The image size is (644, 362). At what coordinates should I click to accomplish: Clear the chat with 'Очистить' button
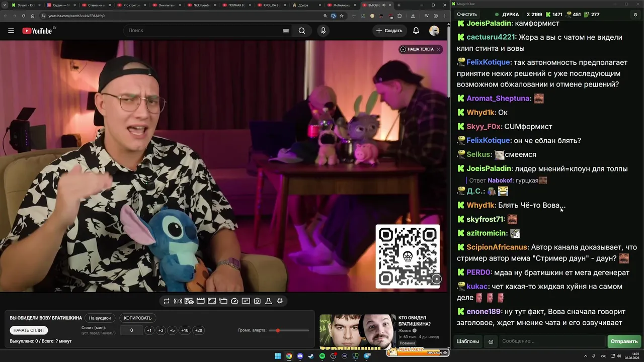pyautogui.click(x=467, y=15)
